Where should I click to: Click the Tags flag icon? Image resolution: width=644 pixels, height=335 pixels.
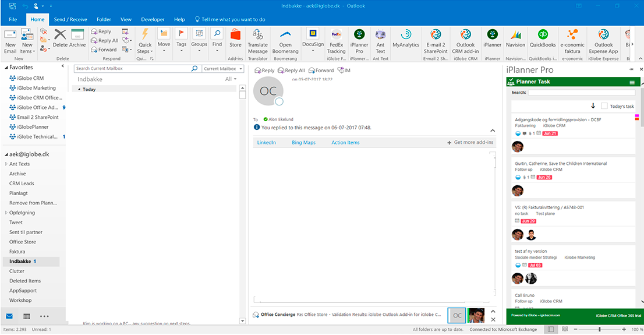181,34
